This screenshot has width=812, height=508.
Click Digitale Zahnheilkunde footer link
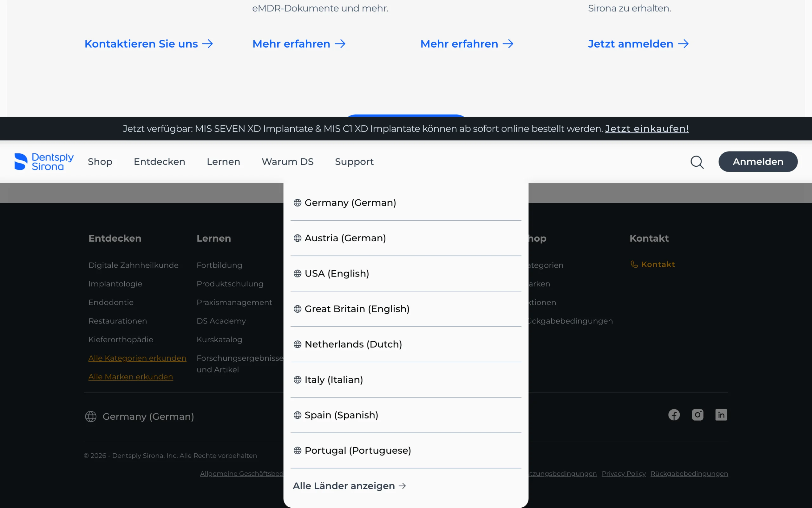click(134, 265)
